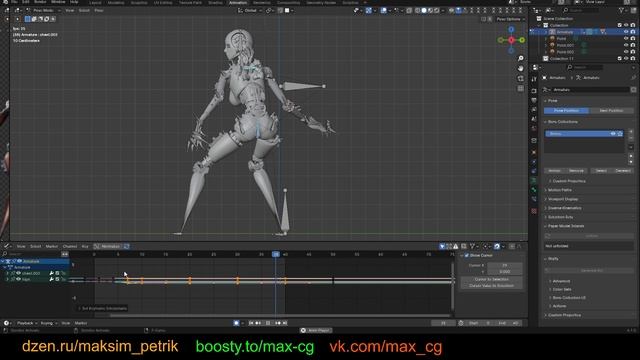This screenshot has width=640, height=360.
Task: Open the Key menu in graph editor
Action: tap(85, 246)
